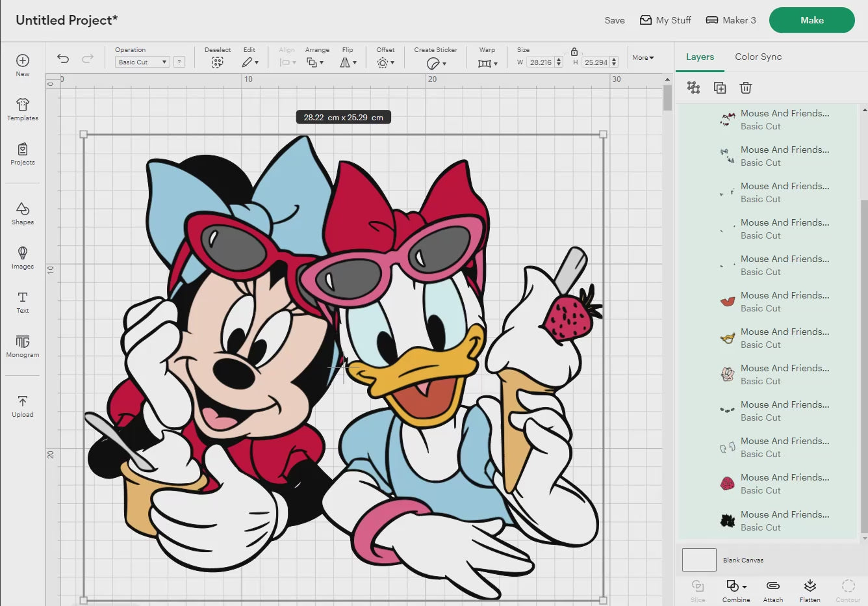Select the Blank Canvas swatch
The image size is (868, 606).
(699, 559)
